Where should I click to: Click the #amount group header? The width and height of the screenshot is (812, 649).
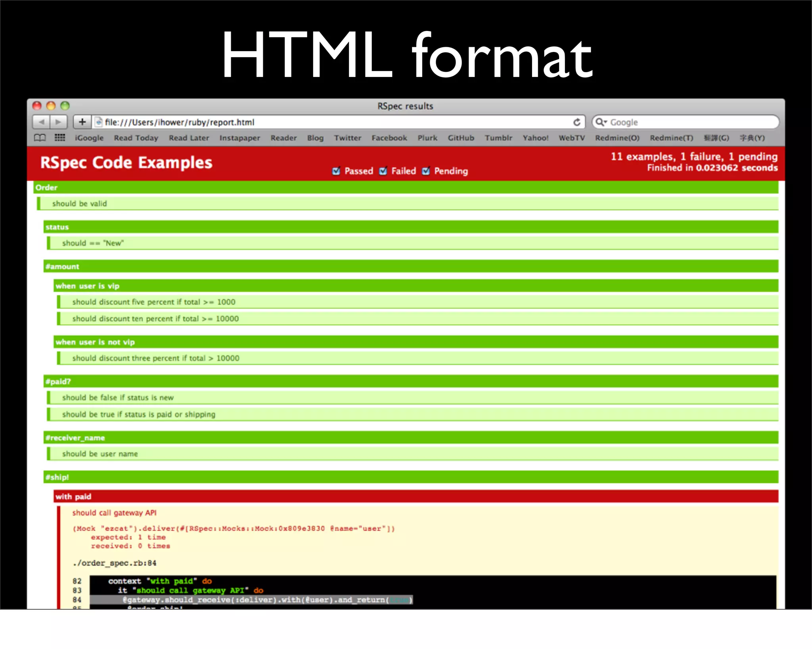411,266
